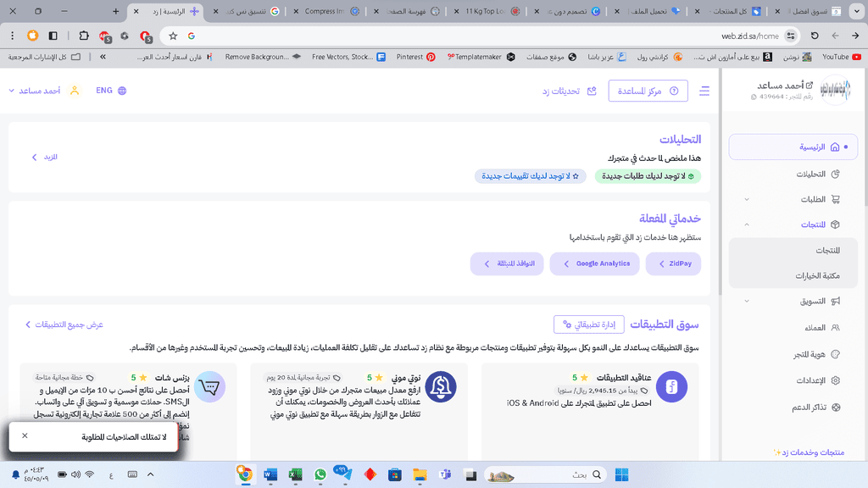Open Excel from the taskbar

[x=295, y=474]
